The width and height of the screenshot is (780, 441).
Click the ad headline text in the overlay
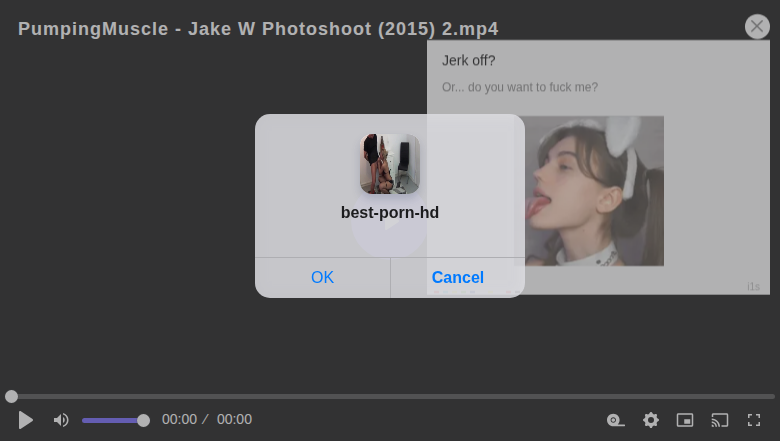pyautogui.click(x=469, y=60)
